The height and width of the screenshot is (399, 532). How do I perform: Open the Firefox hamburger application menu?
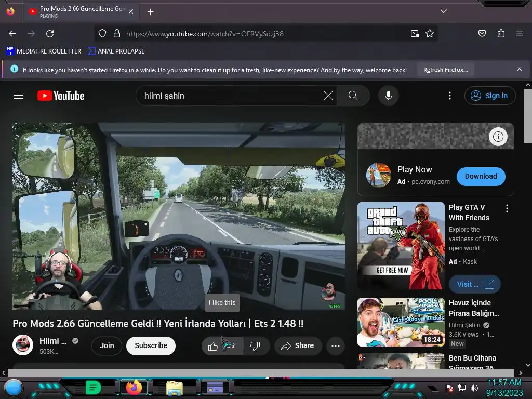[x=519, y=33]
